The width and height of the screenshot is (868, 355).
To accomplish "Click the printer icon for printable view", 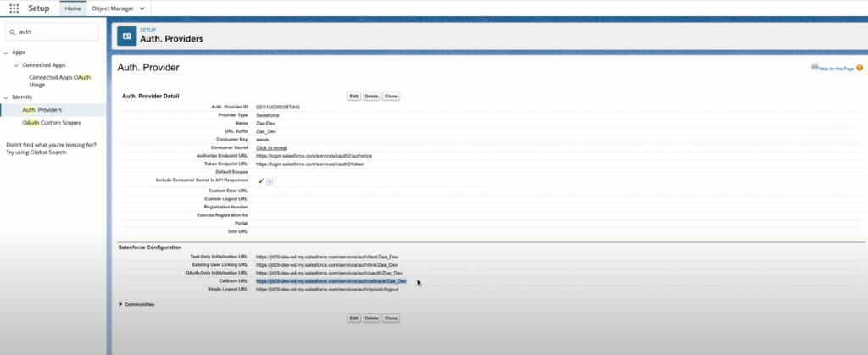I will click(815, 67).
